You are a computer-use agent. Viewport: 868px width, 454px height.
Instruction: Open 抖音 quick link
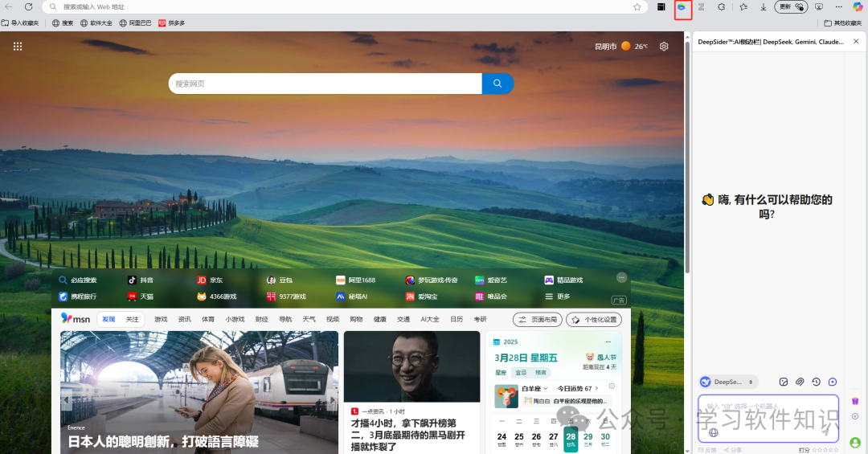point(141,280)
